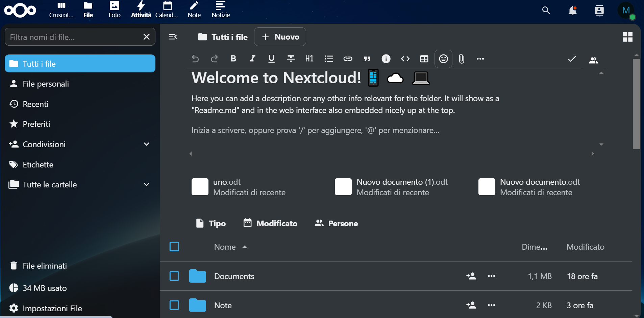This screenshot has height=318, width=644.
Task: Open the Note app
Action: click(x=194, y=10)
